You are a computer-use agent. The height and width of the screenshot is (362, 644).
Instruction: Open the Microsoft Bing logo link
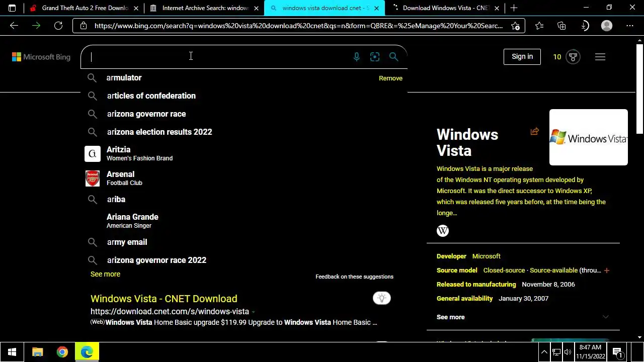click(41, 57)
